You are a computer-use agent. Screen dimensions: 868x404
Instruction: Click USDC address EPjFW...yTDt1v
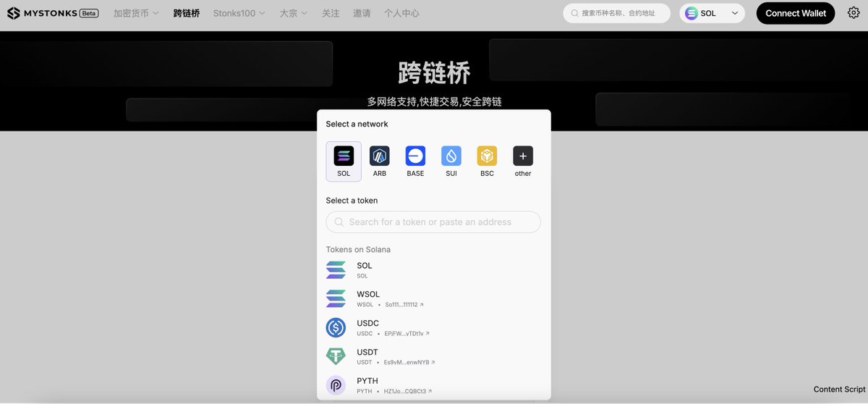[x=404, y=334]
